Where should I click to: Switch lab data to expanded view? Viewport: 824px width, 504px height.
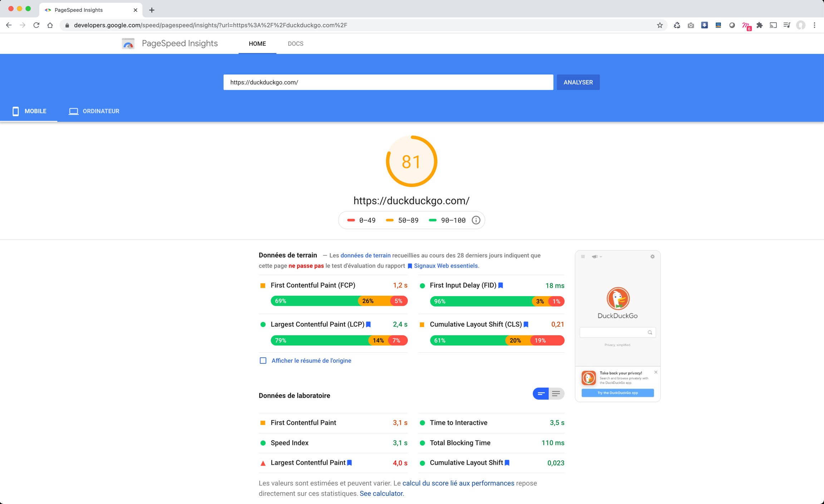(x=556, y=394)
